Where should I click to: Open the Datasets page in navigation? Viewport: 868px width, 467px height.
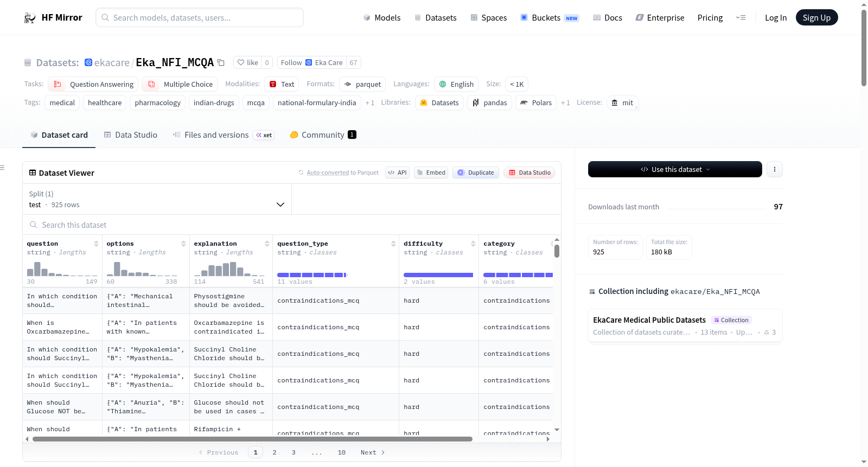pyautogui.click(x=436, y=18)
